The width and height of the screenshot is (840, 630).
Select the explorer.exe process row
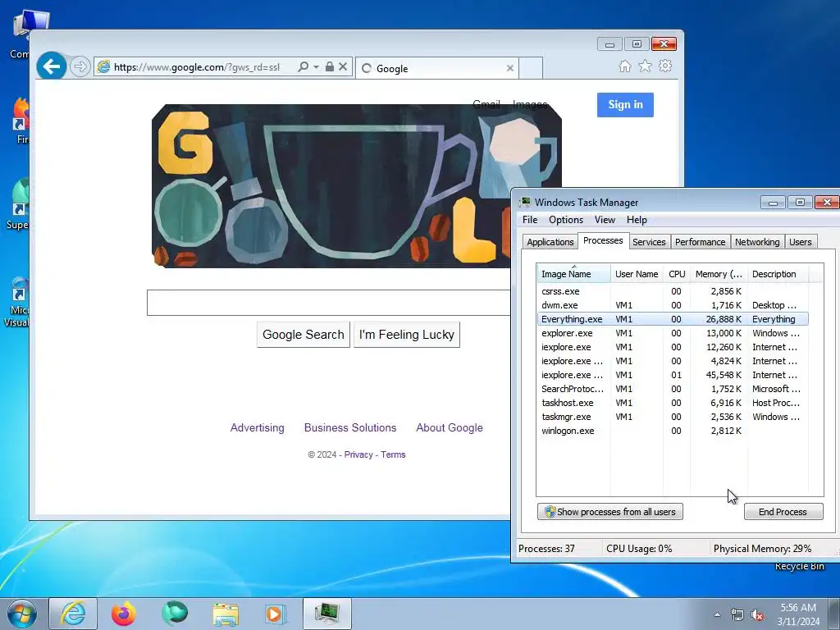673,333
